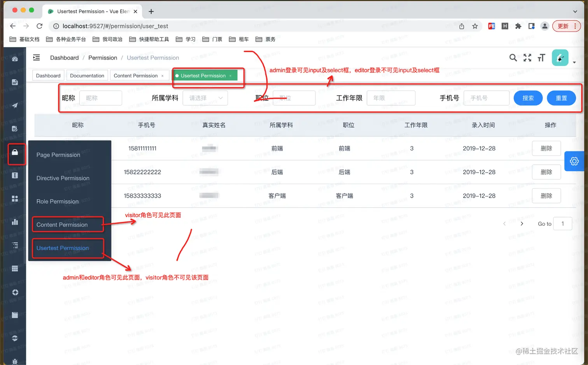Focus the 职位 position input field

(294, 98)
